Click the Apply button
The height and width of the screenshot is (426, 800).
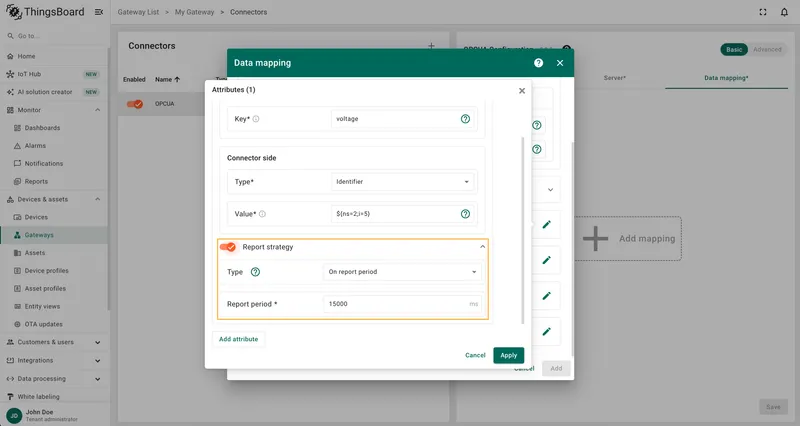508,355
